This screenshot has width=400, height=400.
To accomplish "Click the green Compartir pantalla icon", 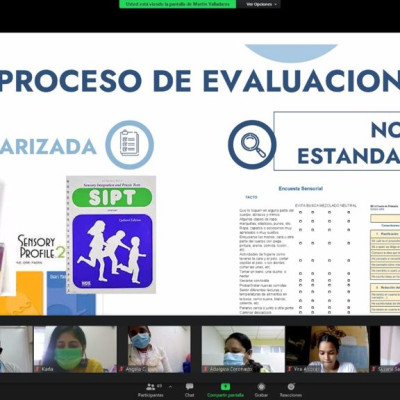I will pos(225,387).
